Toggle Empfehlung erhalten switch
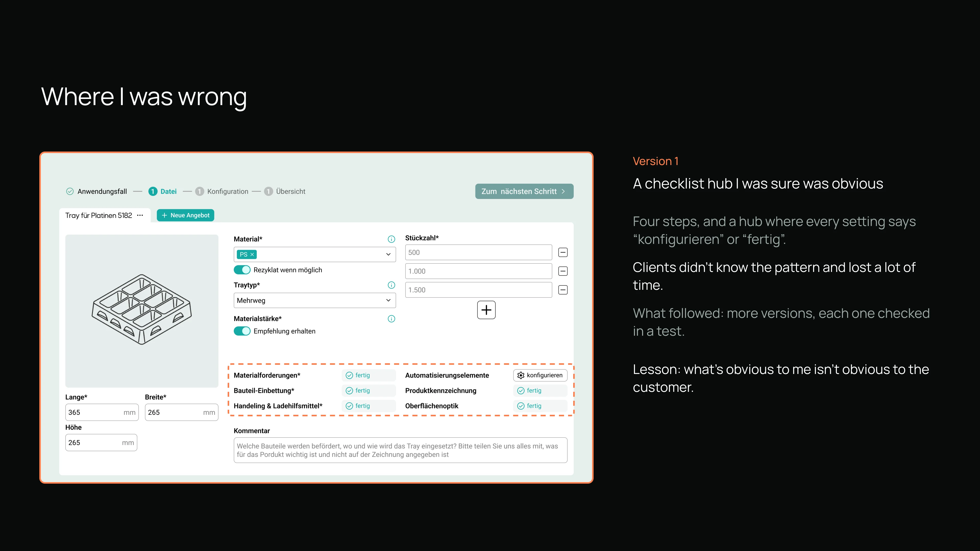980x551 pixels. 242,331
